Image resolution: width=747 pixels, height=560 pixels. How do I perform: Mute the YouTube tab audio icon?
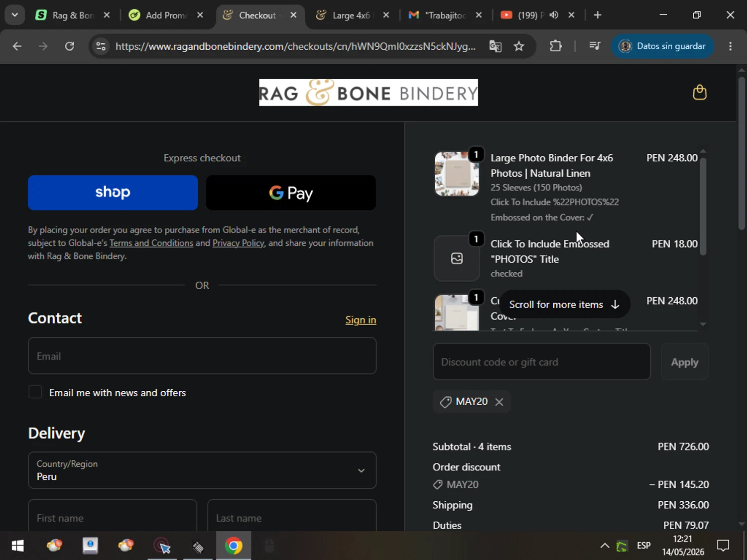pyautogui.click(x=554, y=15)
